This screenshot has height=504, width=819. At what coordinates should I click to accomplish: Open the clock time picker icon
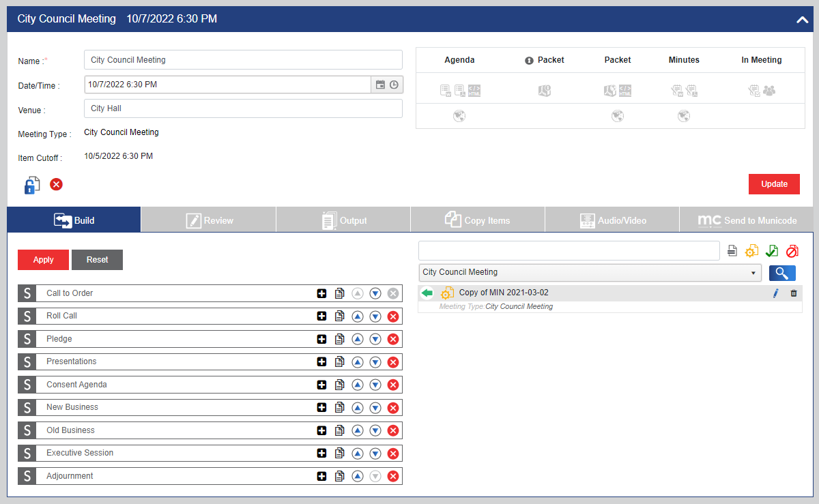tap(394, 85)
